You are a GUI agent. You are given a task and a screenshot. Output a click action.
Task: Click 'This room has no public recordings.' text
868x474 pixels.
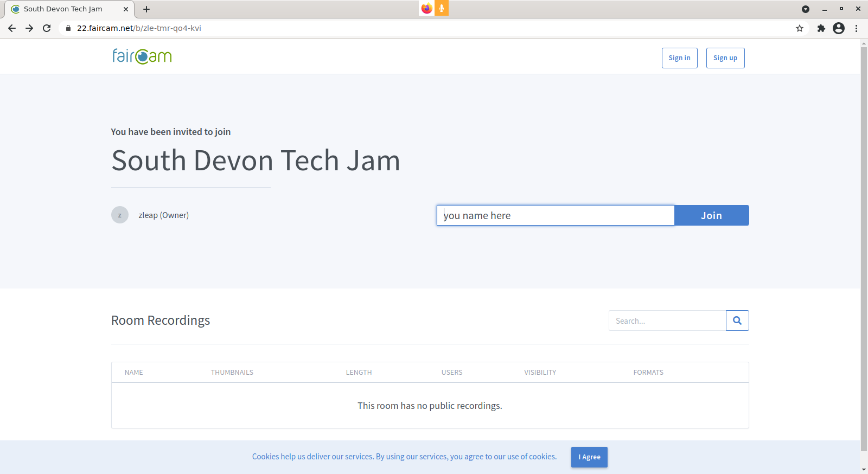point(430,406)
